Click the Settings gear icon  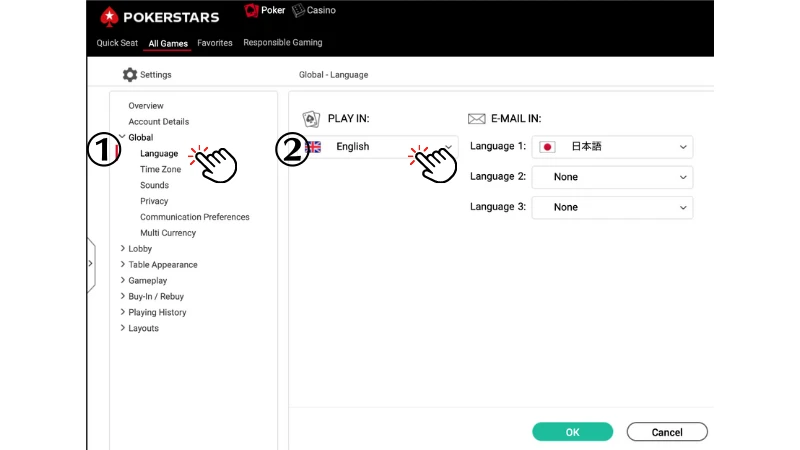[x=130, y=74]
